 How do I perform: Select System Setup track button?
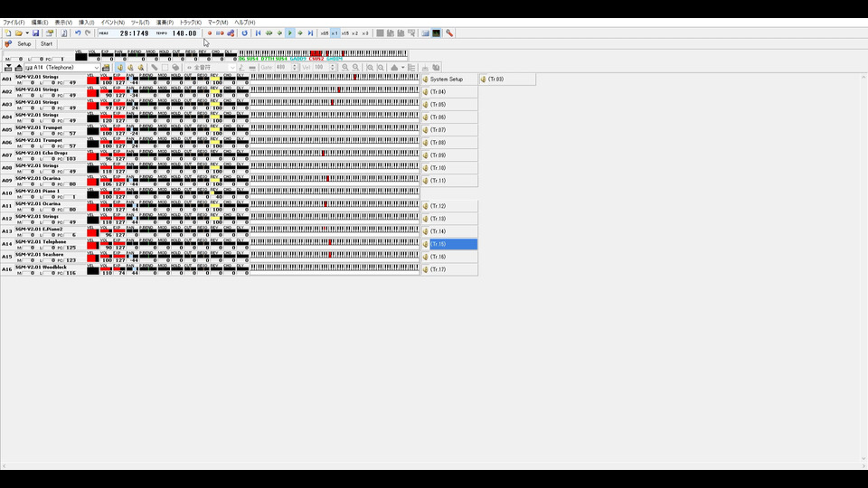pos(449,80)
